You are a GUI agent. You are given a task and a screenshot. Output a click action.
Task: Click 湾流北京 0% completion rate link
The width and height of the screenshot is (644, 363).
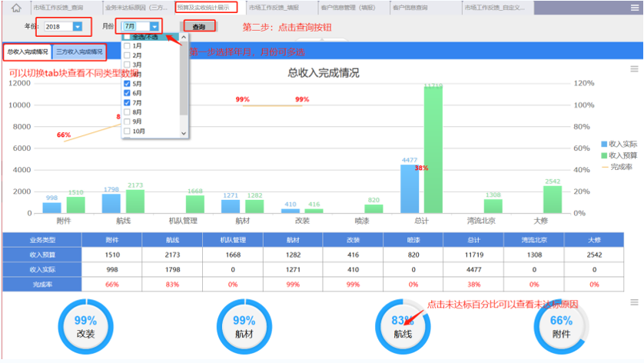tap(534, 285)
